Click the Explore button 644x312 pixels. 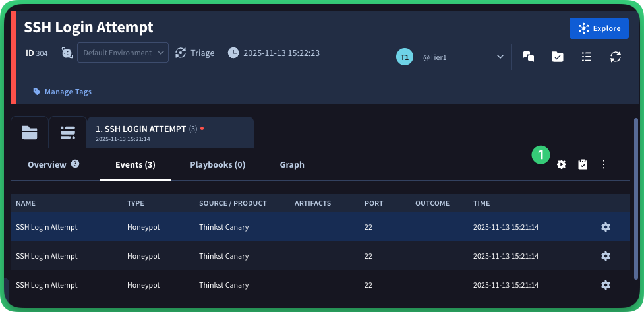pos(599,28)
